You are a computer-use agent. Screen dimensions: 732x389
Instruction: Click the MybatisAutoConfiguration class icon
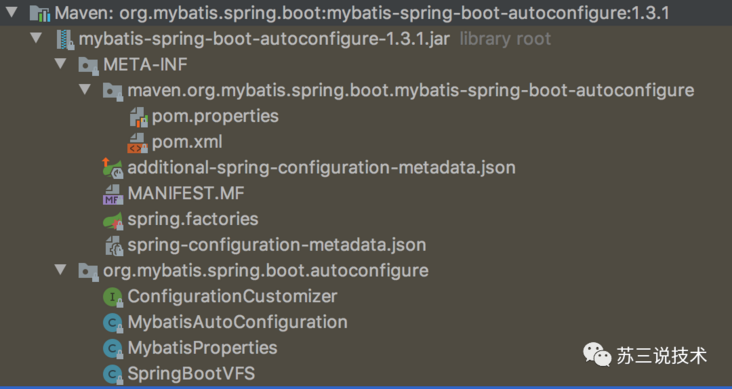(x=113, y=323)
